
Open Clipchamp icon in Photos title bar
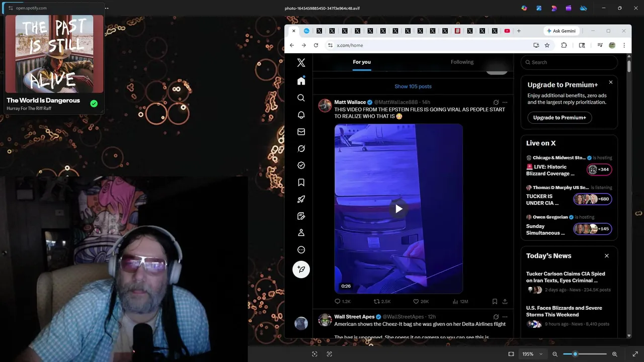click(x=569, y=8)
